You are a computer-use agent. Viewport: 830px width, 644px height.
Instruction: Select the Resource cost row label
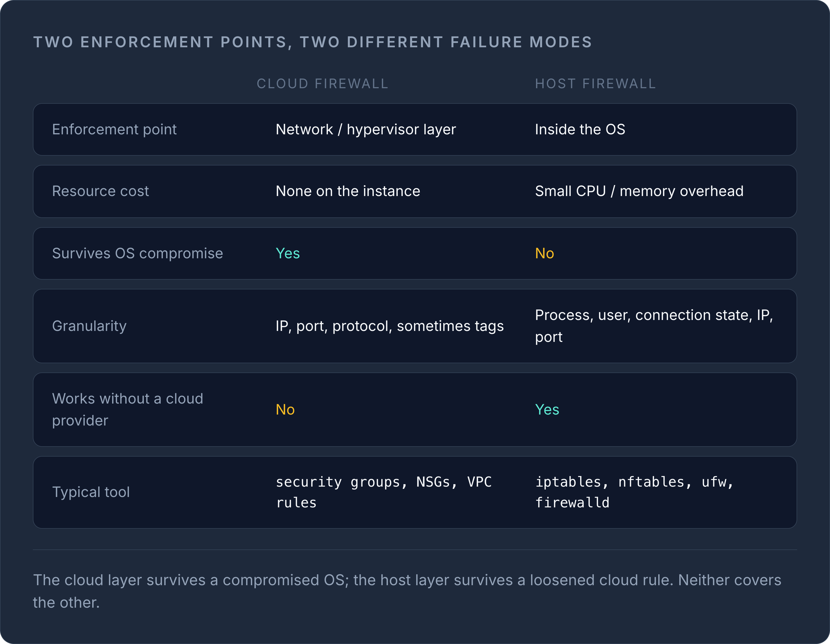[100, 191]
